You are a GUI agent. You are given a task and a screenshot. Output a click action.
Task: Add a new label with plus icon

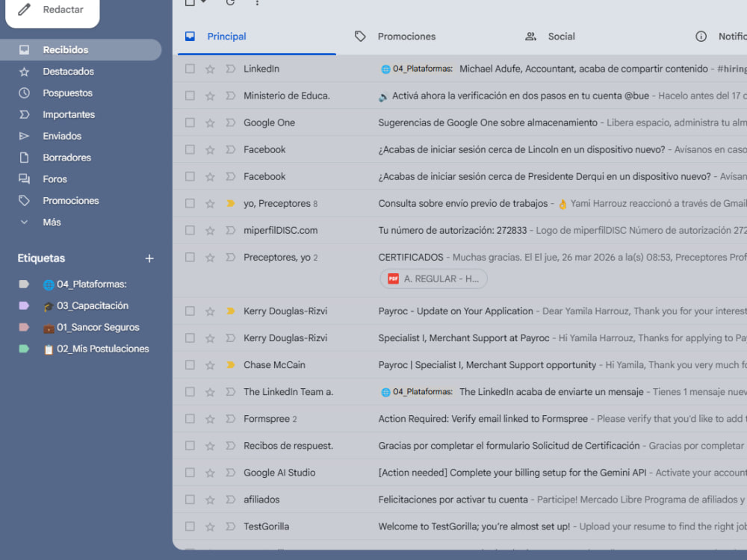(x=149, y=258)
